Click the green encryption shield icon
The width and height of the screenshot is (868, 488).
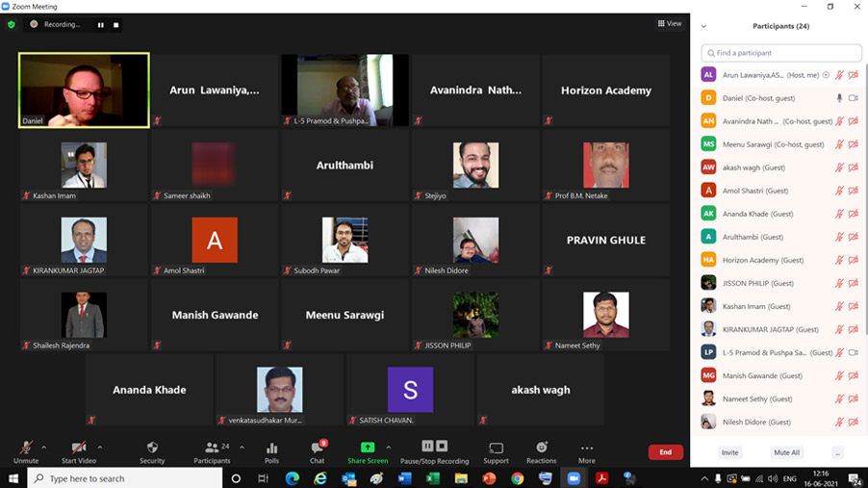(12, 24)
